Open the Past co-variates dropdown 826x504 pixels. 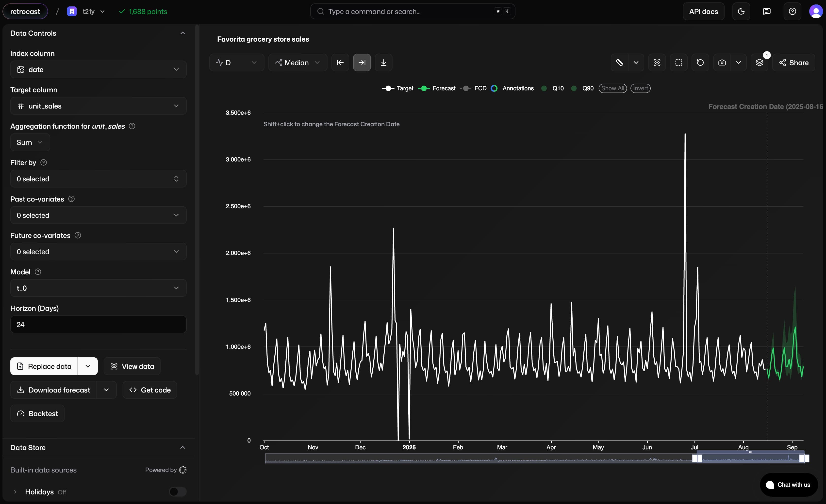(98, 215)
